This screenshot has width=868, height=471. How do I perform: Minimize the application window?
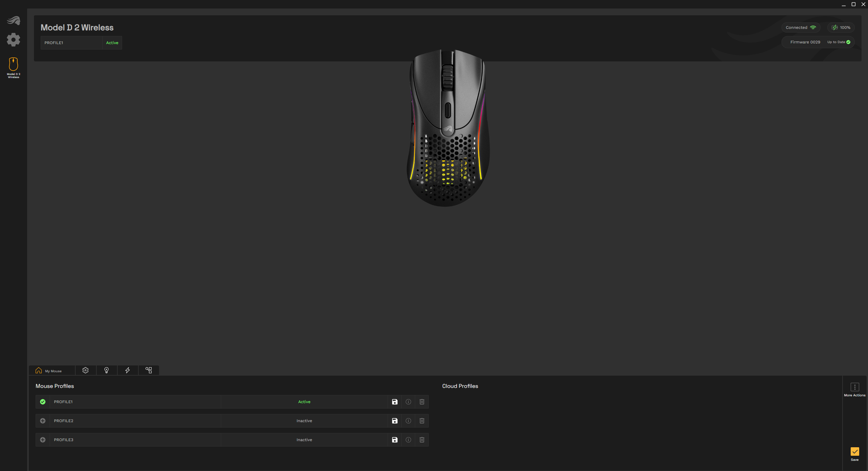[x=844, y=4]
